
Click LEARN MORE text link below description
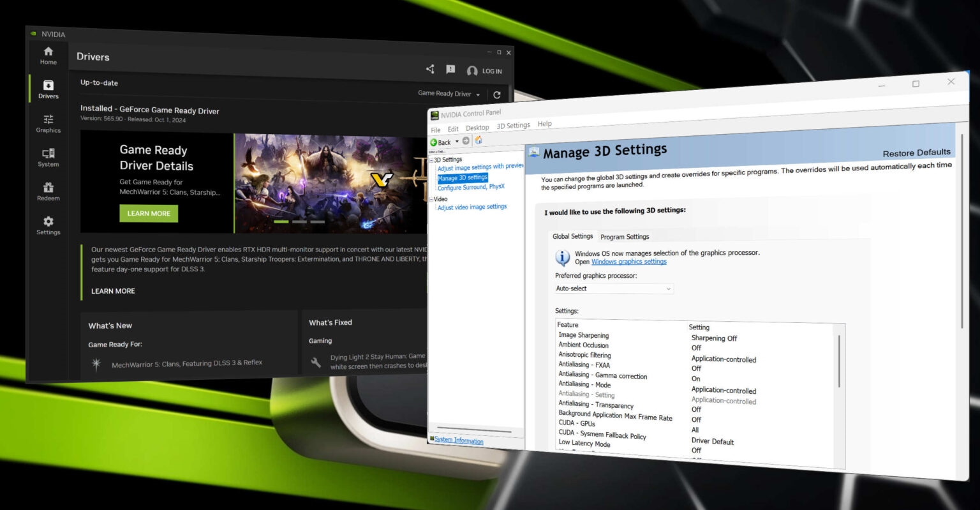tap(113, 291)
